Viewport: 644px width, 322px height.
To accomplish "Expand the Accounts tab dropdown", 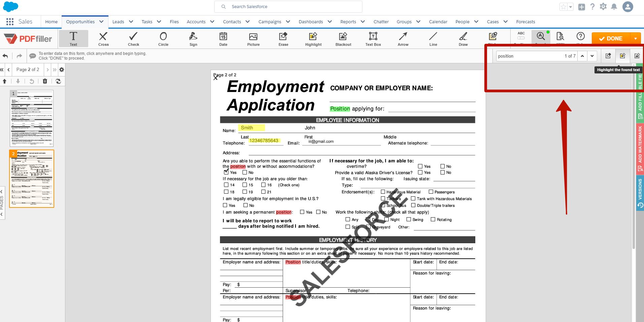I will [212, 22].
